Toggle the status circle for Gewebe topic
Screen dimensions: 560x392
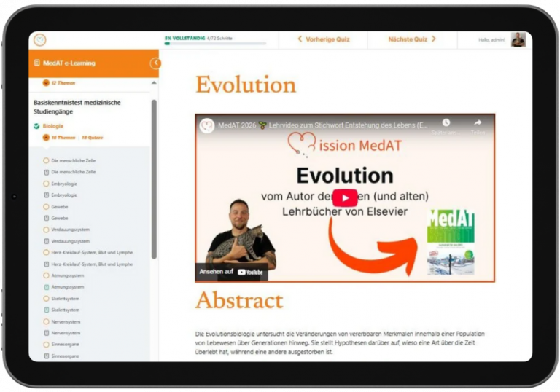click(46, 207)
